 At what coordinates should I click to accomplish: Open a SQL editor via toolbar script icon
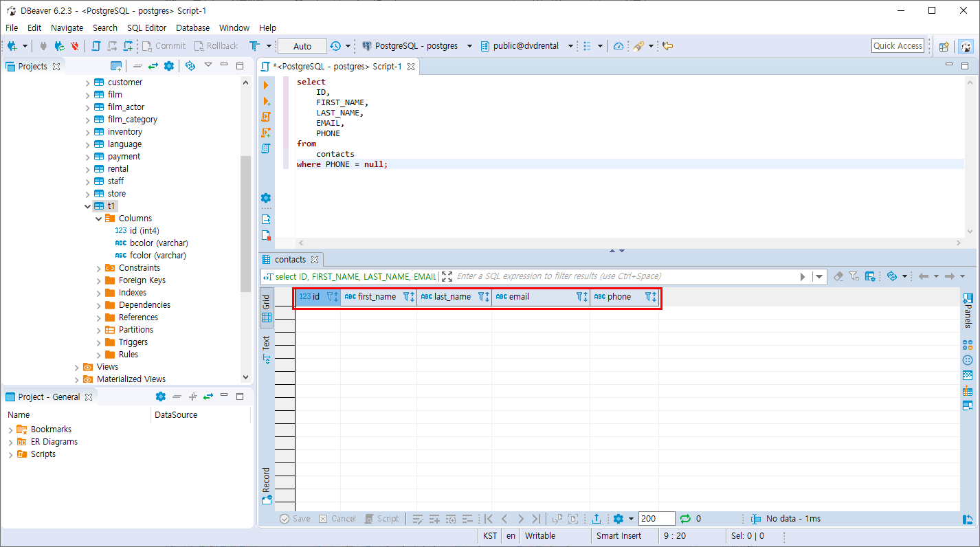[96, 46]
